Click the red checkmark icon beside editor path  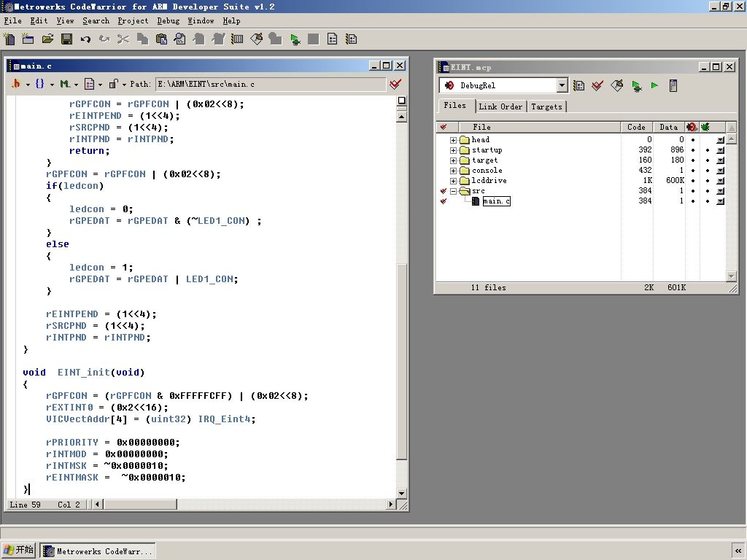[395, 85]
